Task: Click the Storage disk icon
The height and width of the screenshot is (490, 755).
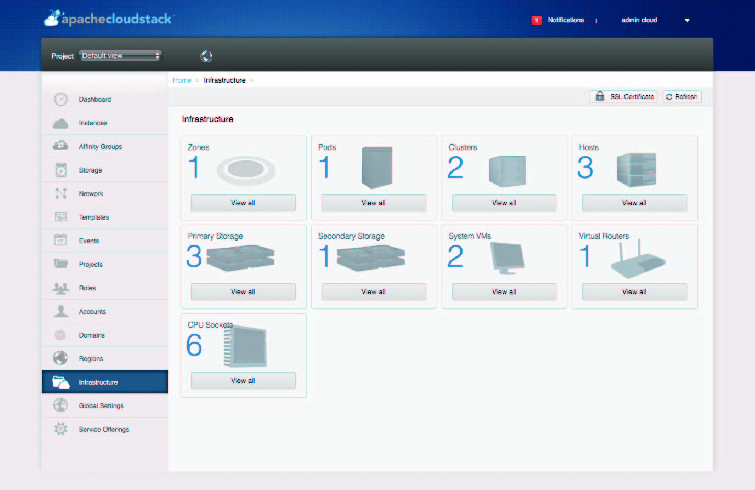Action: click(61, 170)
